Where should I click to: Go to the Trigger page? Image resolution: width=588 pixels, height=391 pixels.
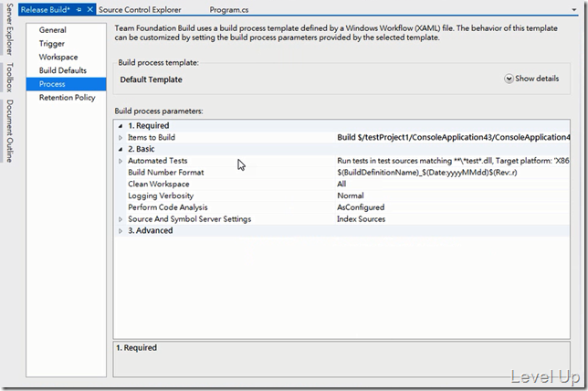click(52, 44)
